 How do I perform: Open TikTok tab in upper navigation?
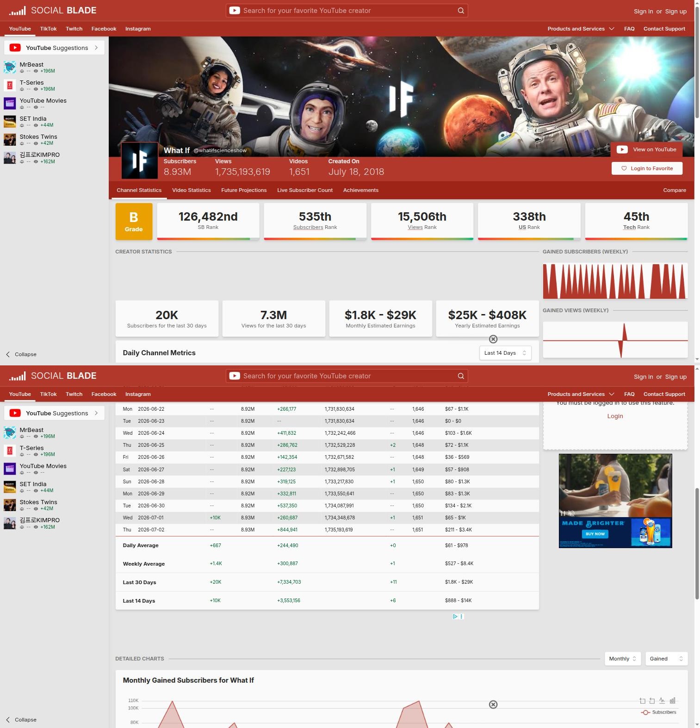tap(49, 29)
